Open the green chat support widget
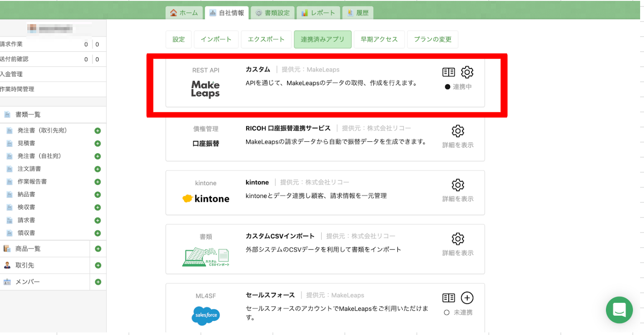644x335 pixels. (x=619, y=310)
